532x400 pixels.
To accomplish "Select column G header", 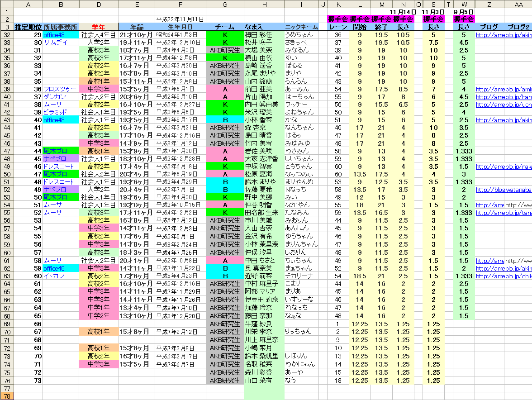I will coord(225,4).
